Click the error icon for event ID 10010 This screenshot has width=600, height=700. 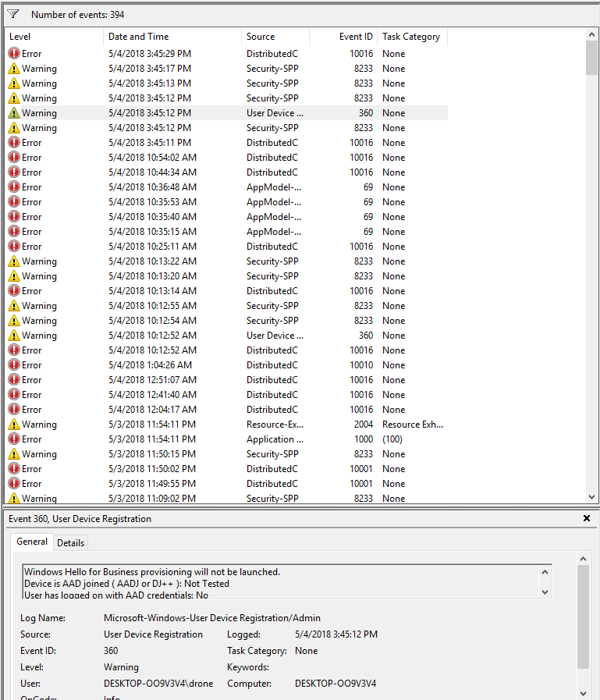[14, 365]
